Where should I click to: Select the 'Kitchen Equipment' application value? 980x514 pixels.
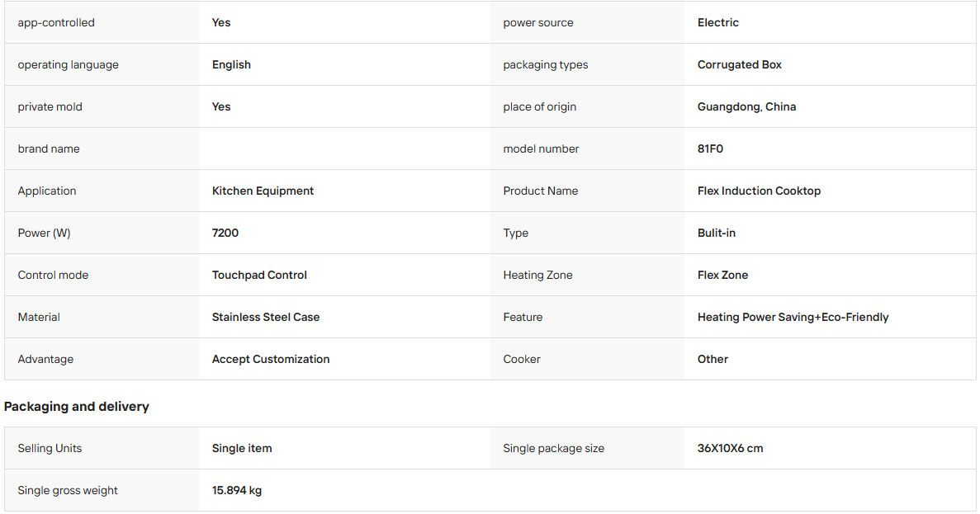click(263, 191)
